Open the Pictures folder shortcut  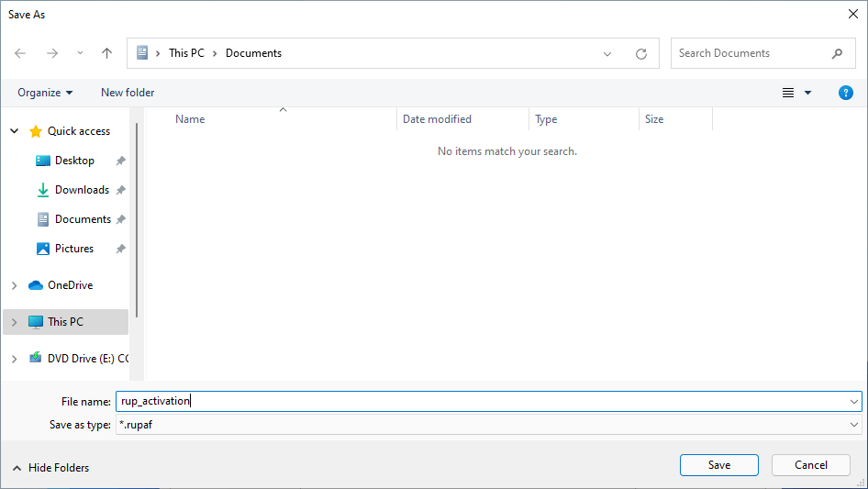[x=73, y=249]
